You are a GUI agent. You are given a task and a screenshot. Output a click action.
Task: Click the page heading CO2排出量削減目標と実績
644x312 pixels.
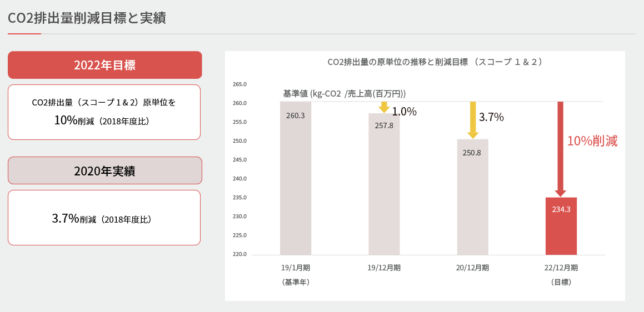87,18
